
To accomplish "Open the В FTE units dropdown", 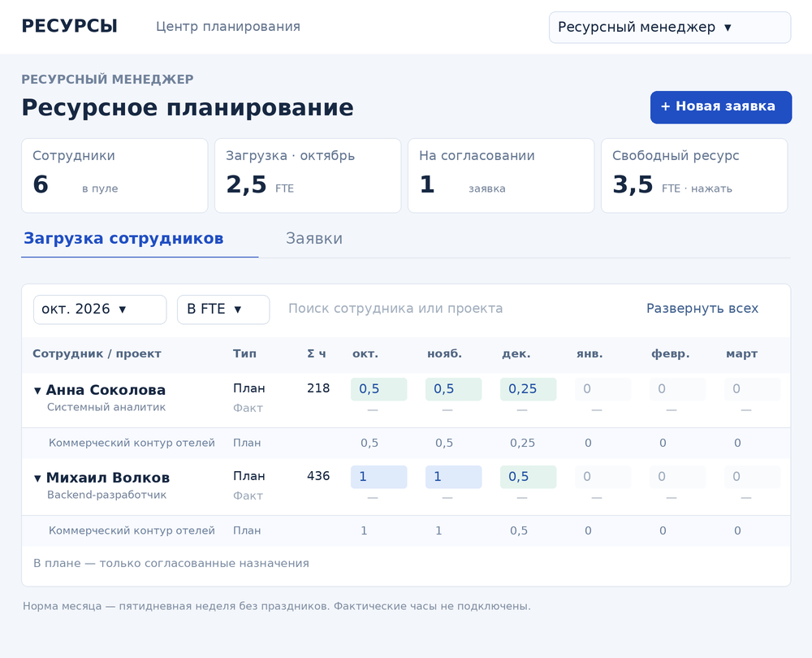I will [x=223, y=310].
